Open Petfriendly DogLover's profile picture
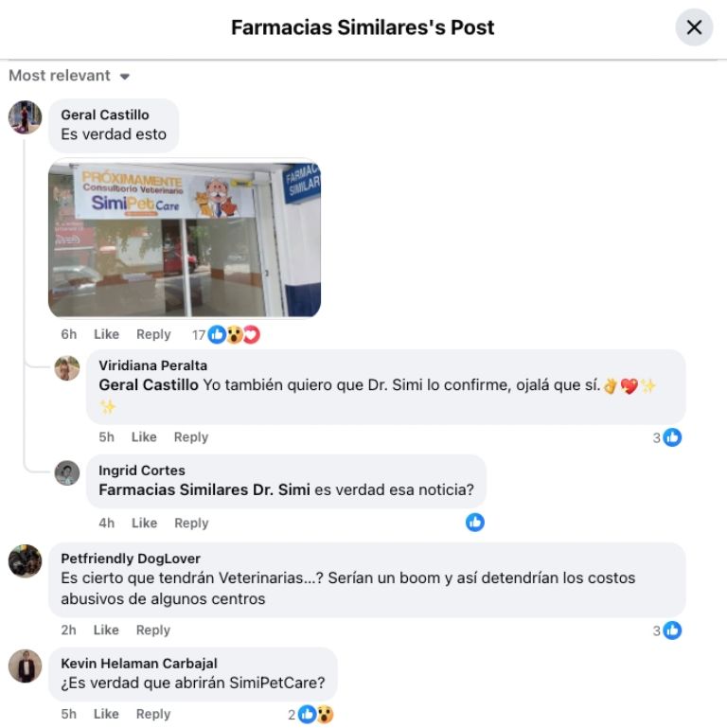This screenshot has height=728, width=727. coord(25,560)
